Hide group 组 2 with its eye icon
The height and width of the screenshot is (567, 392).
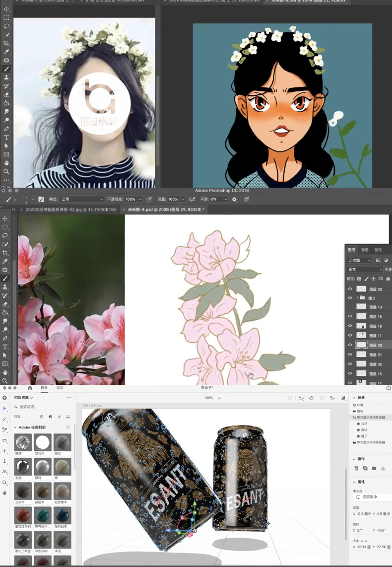click(x=350, y=298)
